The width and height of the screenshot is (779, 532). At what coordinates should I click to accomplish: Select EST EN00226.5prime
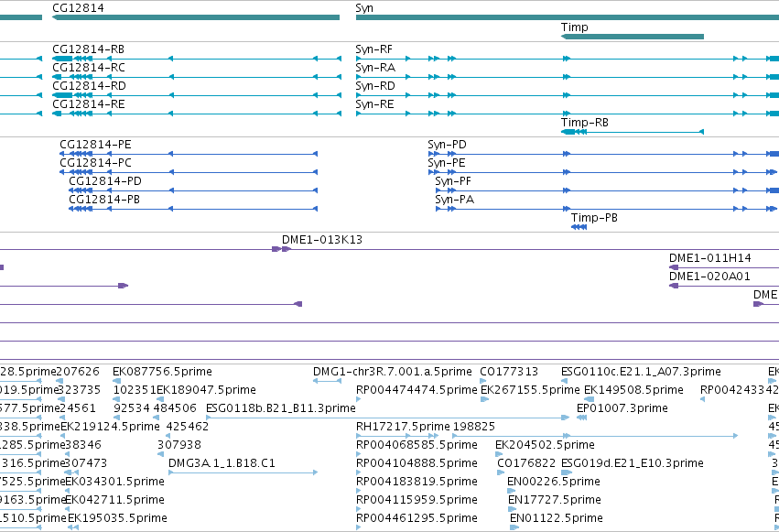pos(554,482)
